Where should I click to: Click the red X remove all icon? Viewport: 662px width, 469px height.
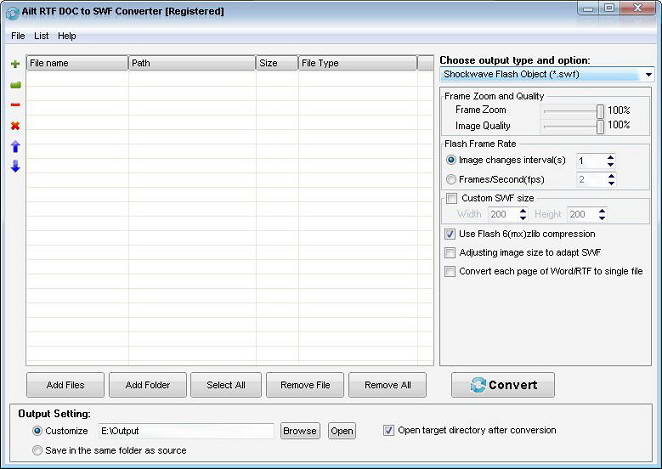pos(15,125)
